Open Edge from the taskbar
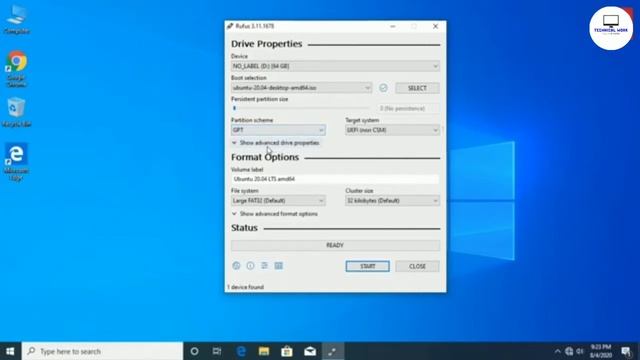640x360 pixels. [x=241, y=351]
